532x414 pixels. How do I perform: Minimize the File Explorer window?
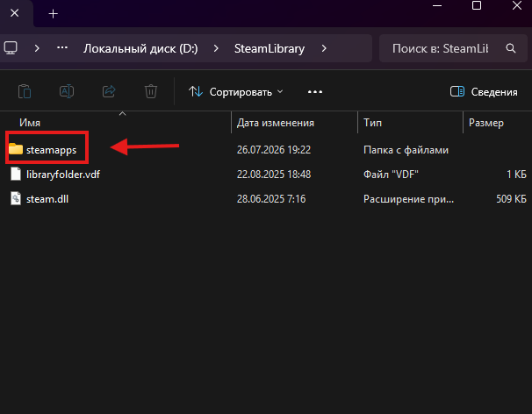coord(437,6)
